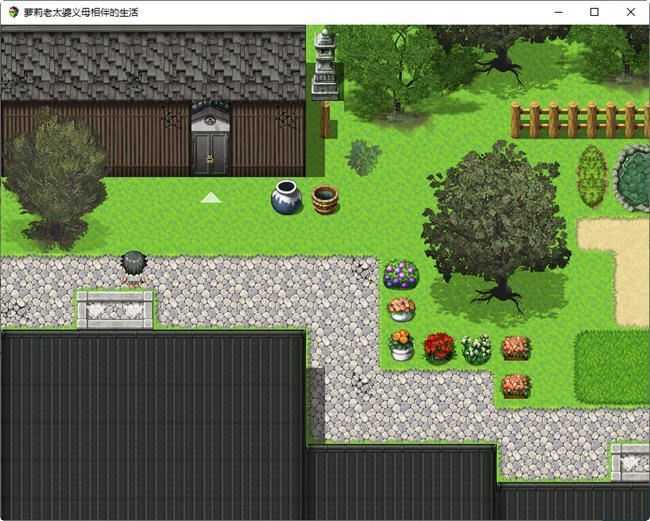
Task: Select the dark-haired player character
Action: click(133, 268)
